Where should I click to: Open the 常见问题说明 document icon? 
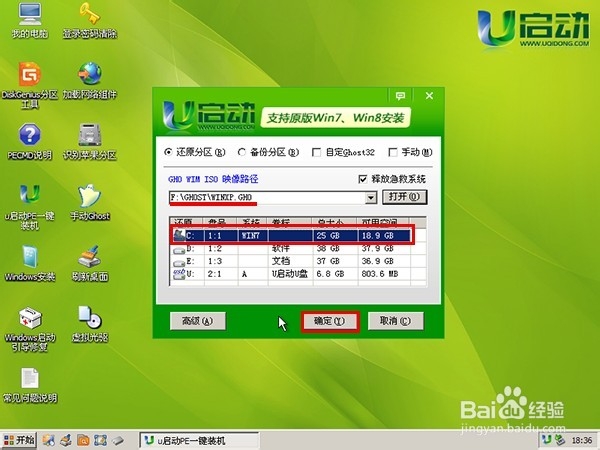point(30,385)
